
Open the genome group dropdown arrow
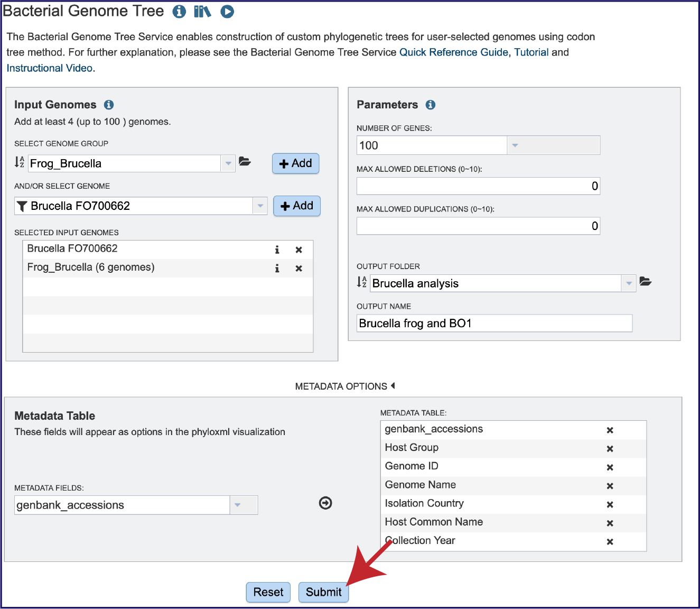(228, 163)
